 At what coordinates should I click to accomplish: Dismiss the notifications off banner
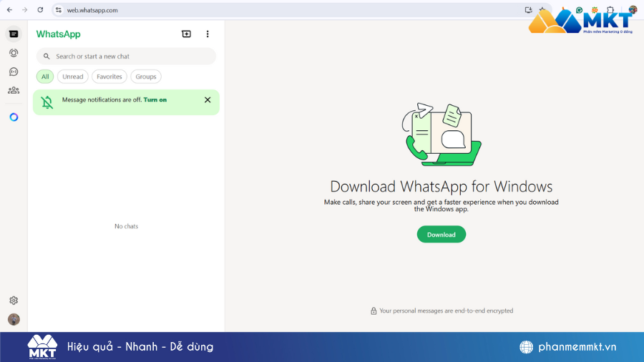click(x=208, y=100)
